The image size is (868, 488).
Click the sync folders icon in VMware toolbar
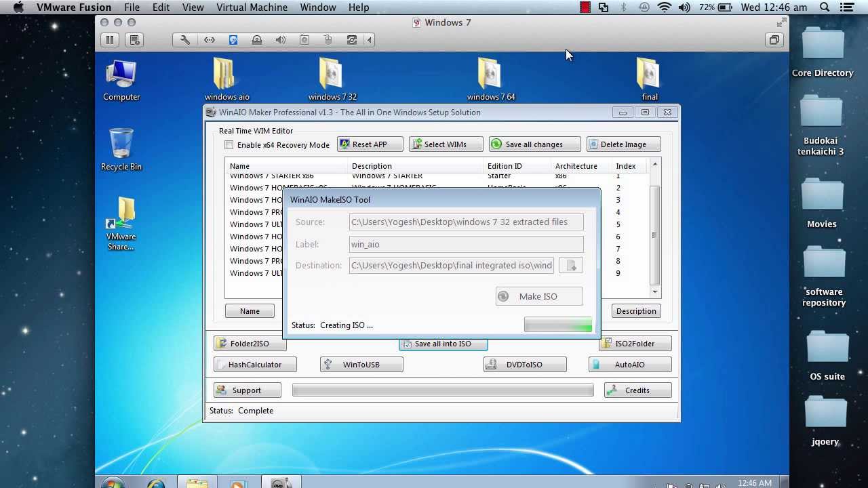click(352, 40)
